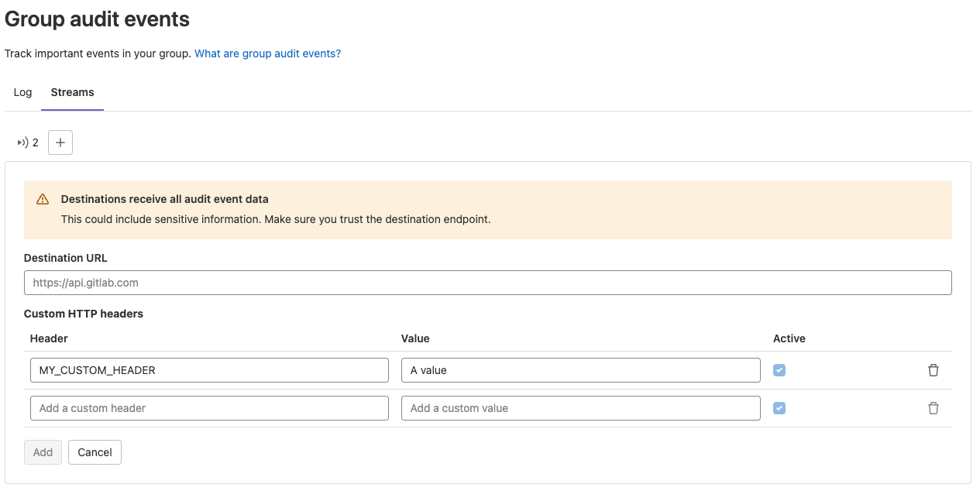Click the add destination plus icon
This screenshot has height=491, width=980.
pos(60,142)
